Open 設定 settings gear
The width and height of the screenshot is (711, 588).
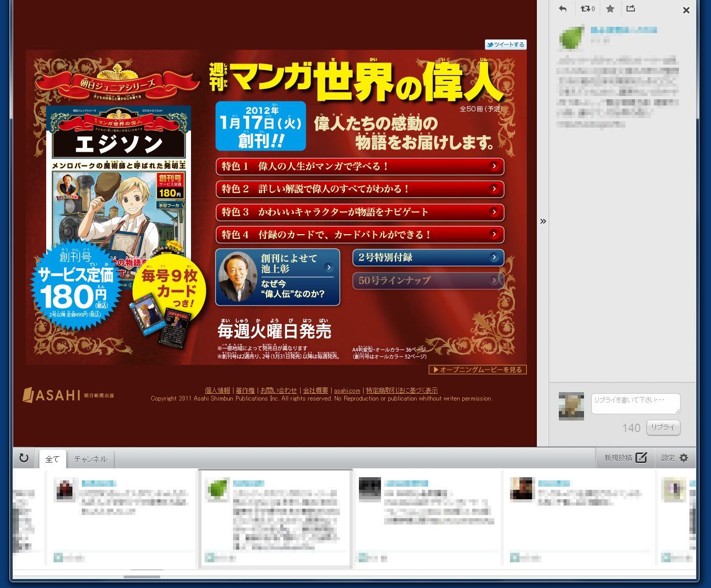click(x=675, y=458)
